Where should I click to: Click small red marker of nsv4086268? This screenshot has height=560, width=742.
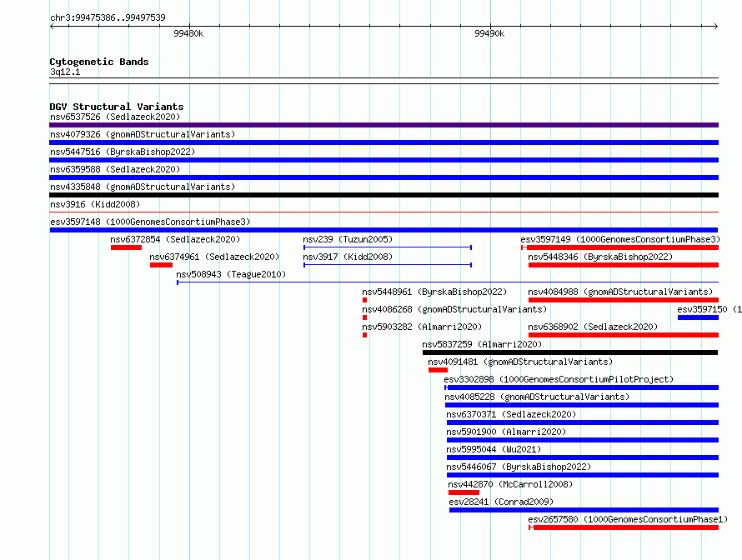tap(365, 317)
